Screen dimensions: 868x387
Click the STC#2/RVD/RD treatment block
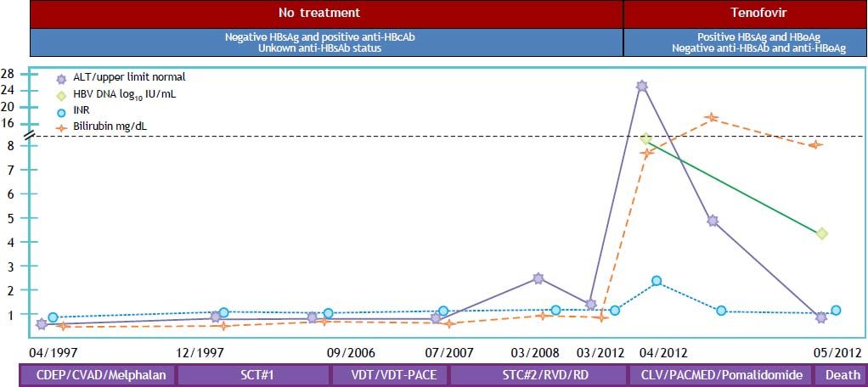[x=538, y=375]
